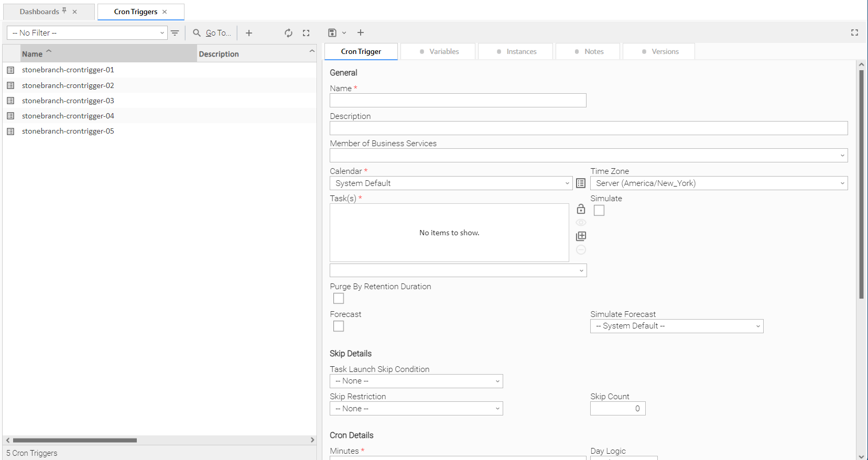The width and height of the screenshot is (868, 460).
Task: Click into the Name input field
Action: pos(458,101)
